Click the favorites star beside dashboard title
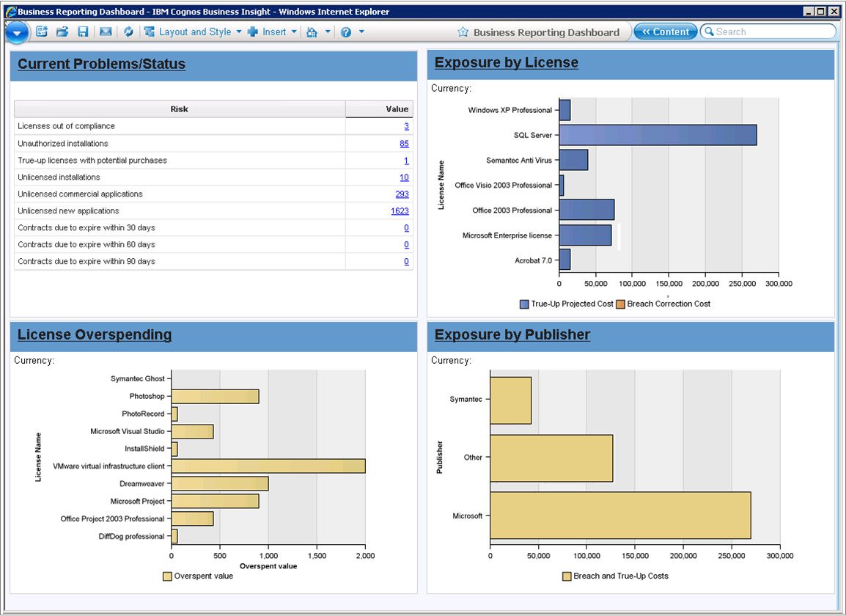Viewport: 846px width, 616px height. coord(463,32)
